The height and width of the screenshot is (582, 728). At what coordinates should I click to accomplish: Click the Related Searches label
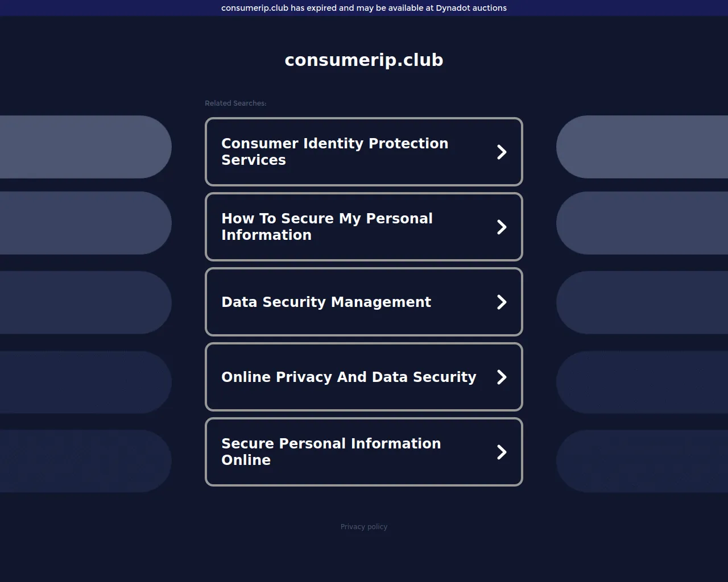tap(235, 103)
